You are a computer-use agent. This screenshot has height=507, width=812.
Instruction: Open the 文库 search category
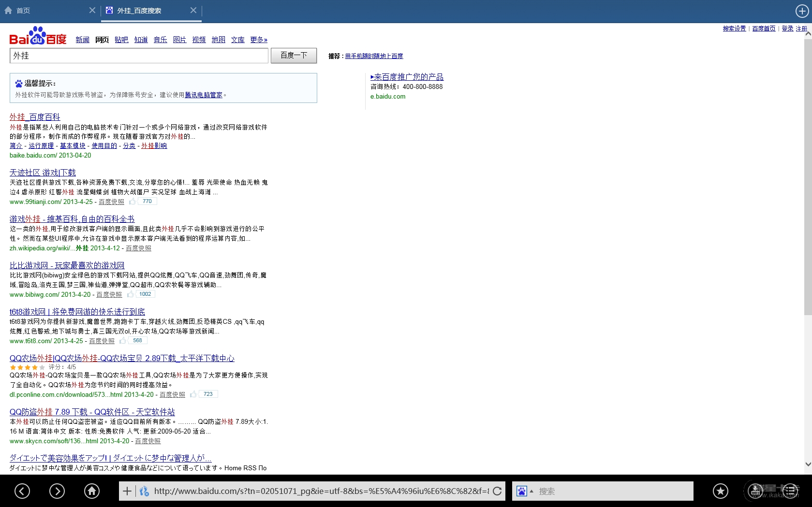tap(237, 40)
